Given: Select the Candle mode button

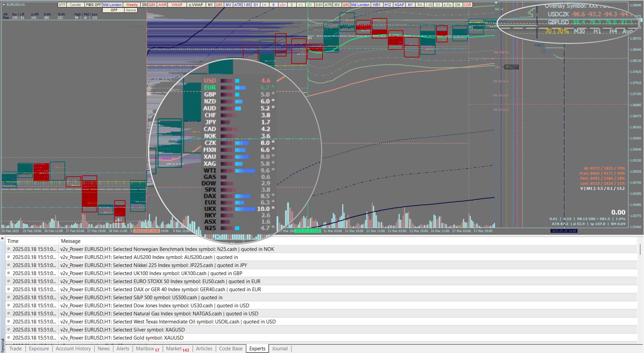Looking at the screenshot, I should pyautogui.click(x=75, y=5).
